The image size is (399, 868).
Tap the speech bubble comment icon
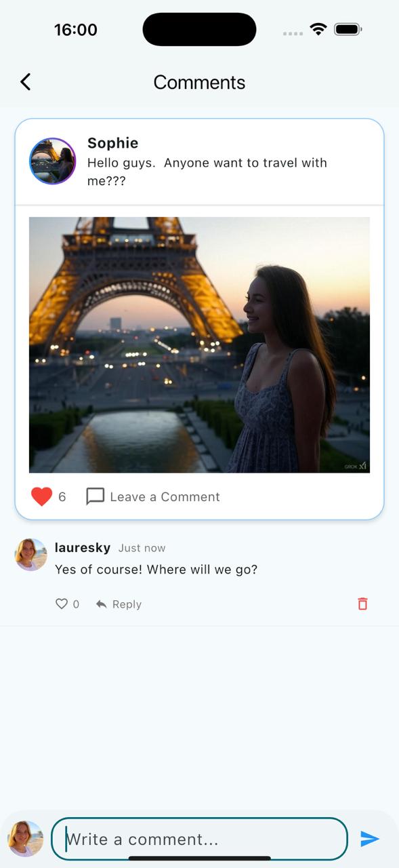(95, 496)
